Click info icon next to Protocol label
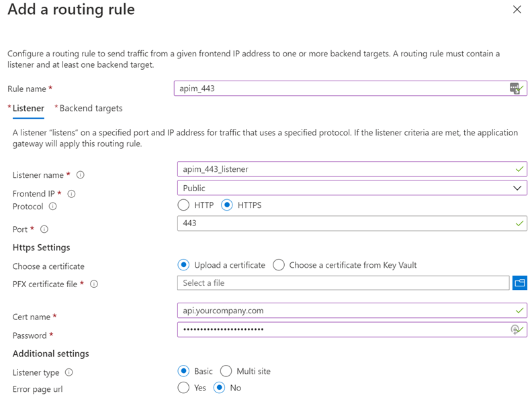Viewport: 532px width, 420px height. [x=53, y=207]
